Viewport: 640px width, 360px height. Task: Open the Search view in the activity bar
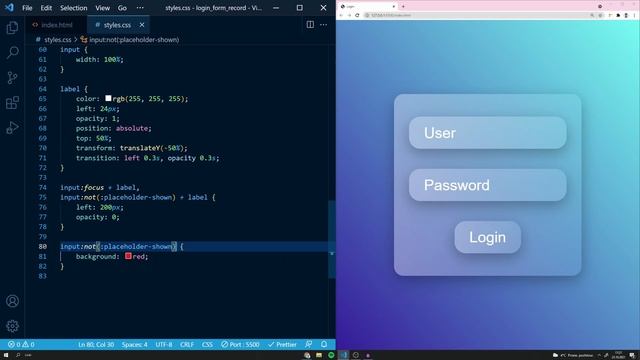pyautogui.click(x=12, y=52)
